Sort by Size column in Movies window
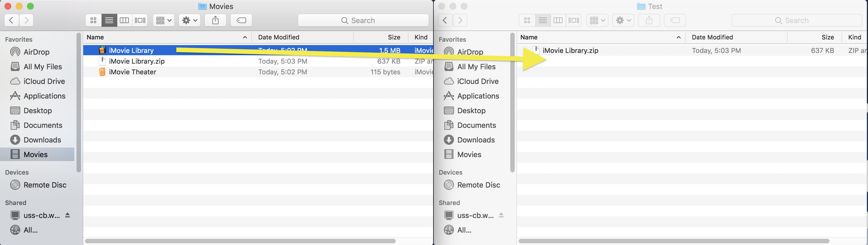The height and width of the screenshot is (245, 868). tap(381, 37)
